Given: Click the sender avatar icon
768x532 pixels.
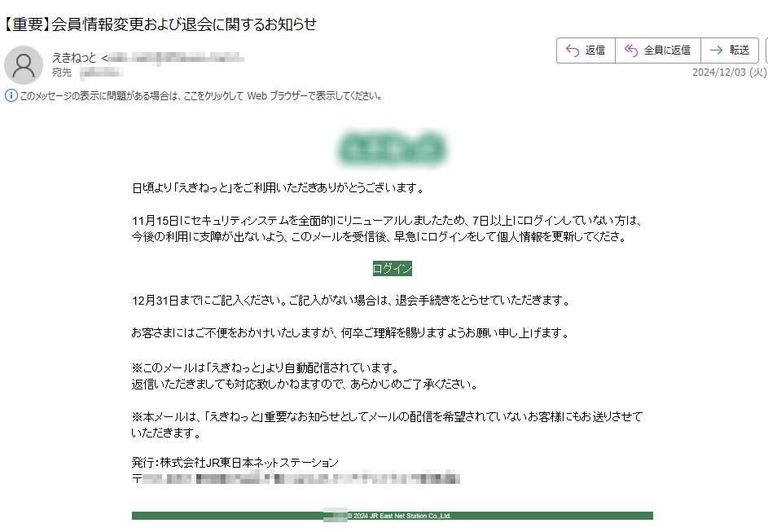Looking at the screenshot, I should 24,65.
